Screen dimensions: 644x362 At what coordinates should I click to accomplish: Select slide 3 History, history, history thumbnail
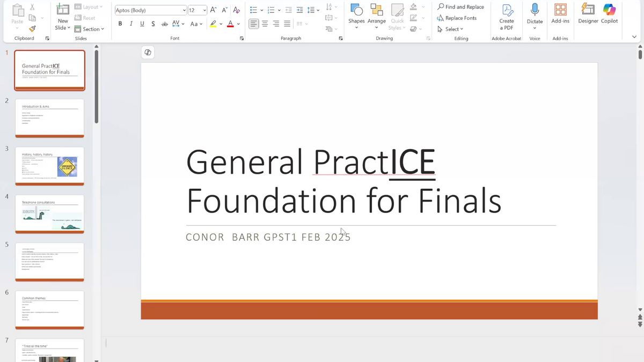pyautogui.click(x=50, y=166)
